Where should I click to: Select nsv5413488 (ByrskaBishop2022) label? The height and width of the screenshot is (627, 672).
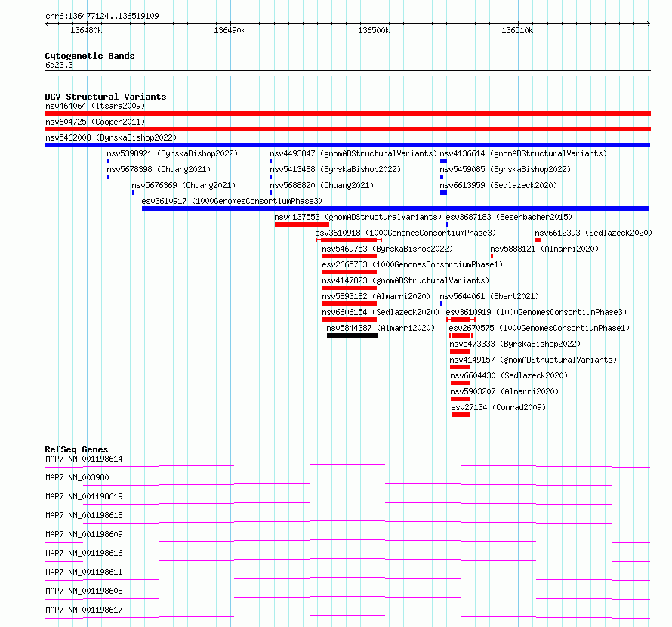coord(335,169)
